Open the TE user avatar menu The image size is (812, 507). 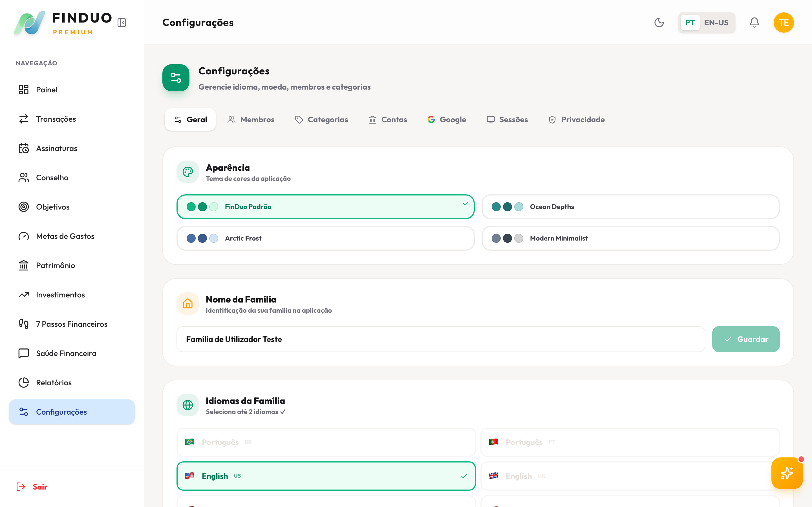784,23
